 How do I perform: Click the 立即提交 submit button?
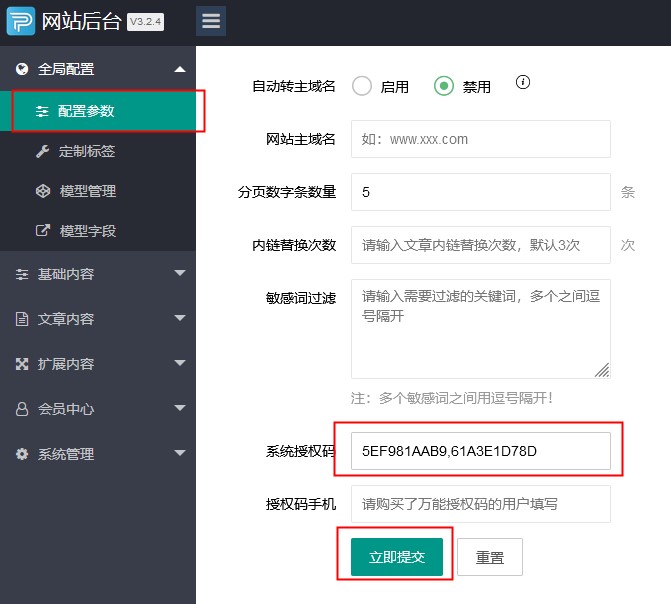[397, 557]
